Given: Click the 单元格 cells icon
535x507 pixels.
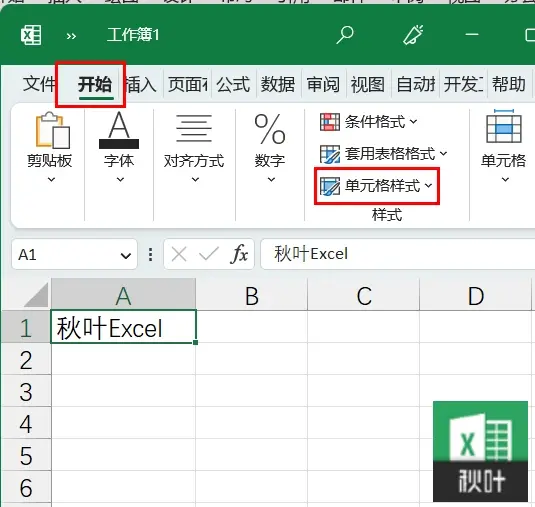Looking at the screenshot, I should (x=504, y=126).
